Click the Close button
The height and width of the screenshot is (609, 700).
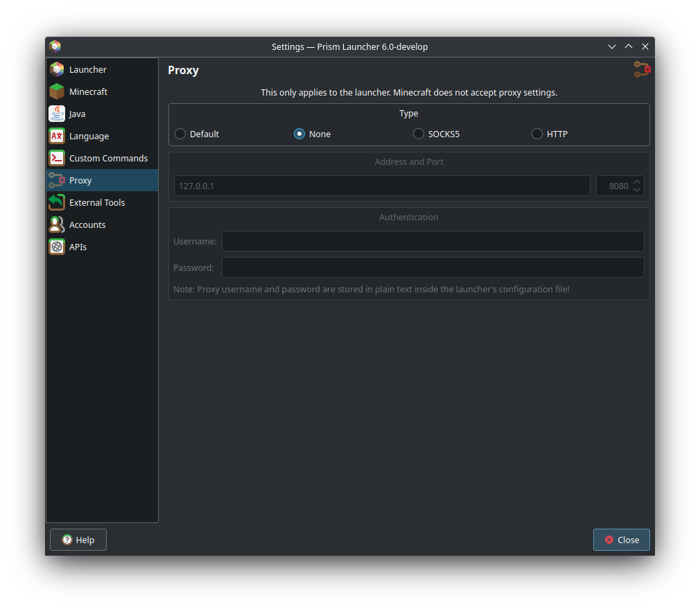coord(622,540)
